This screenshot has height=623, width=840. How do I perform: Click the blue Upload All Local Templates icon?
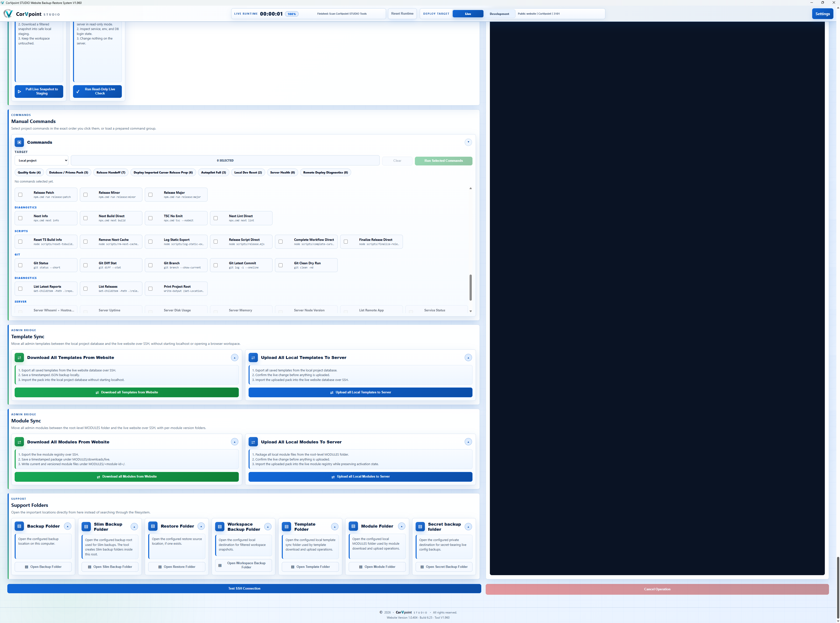(x=253, y=357)
